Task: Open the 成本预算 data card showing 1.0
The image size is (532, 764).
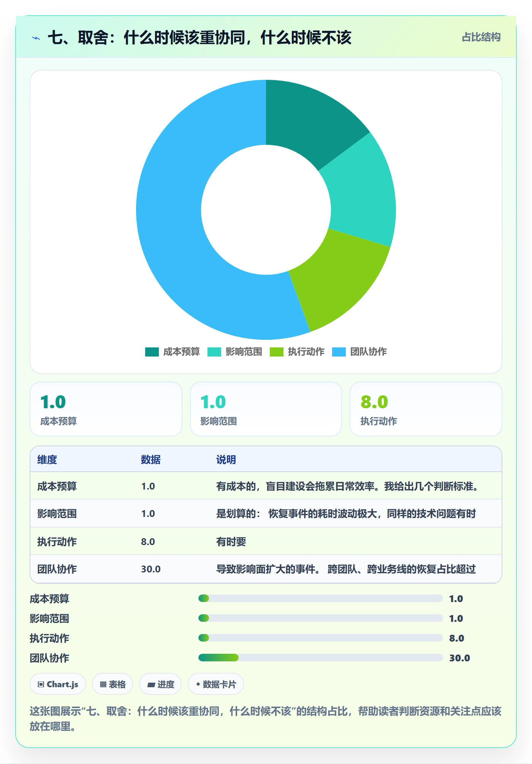Action: click(x=106, y=409)
